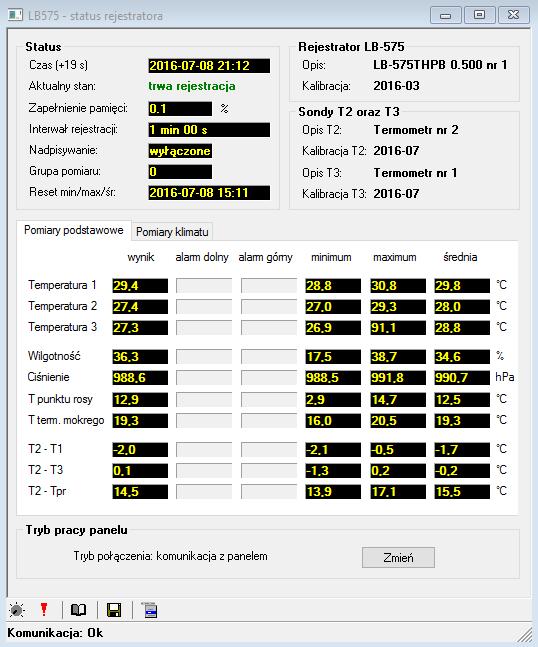Click Wilgotność minimum value 17.5

tap(333, 357)
